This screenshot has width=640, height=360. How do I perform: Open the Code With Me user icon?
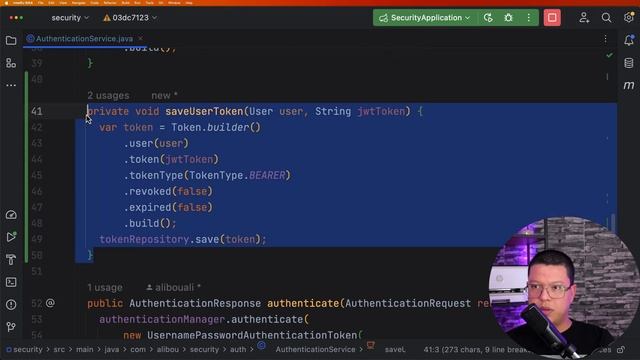pyautogui.click(x=584, y=18)
